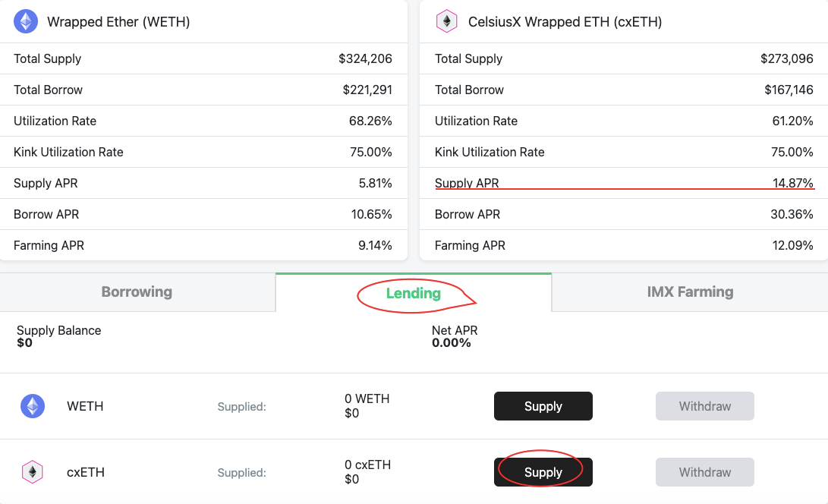Click the Wrapped Ether (WETH) title
Viewport: 828px width, 504px height.
118,22
